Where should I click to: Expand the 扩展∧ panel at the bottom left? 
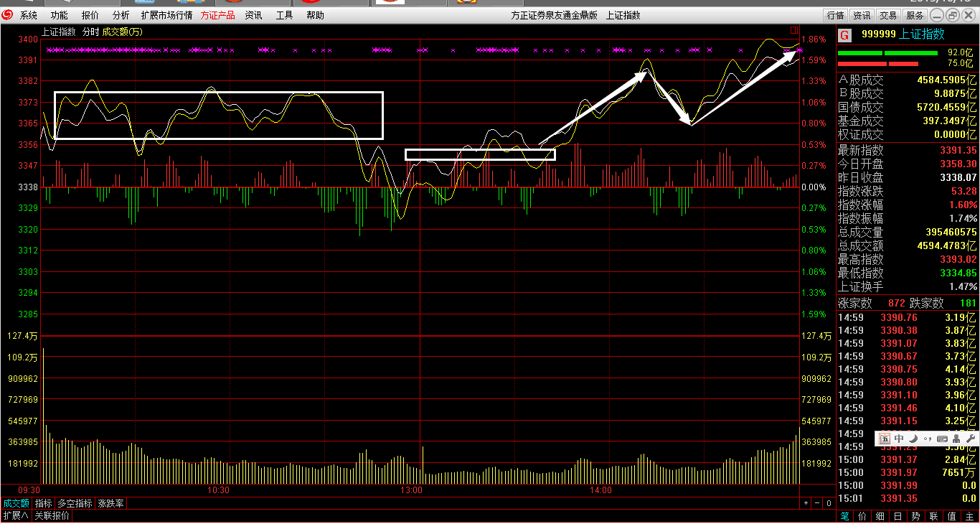click(16, 516)
